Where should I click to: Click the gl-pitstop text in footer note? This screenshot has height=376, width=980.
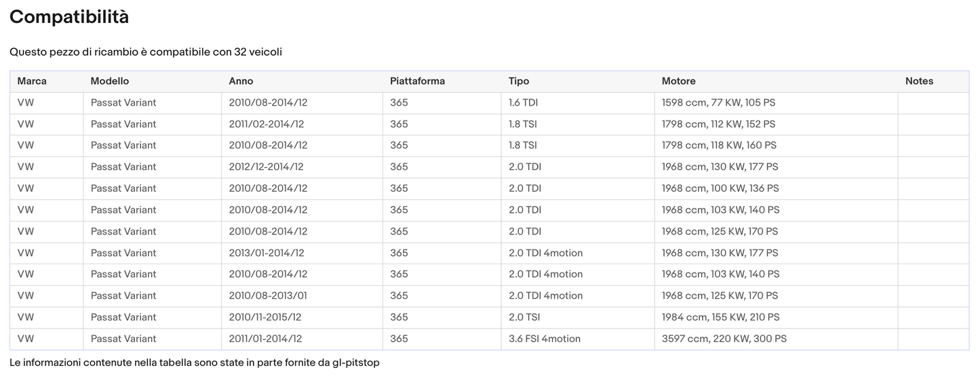pos(355,362)
